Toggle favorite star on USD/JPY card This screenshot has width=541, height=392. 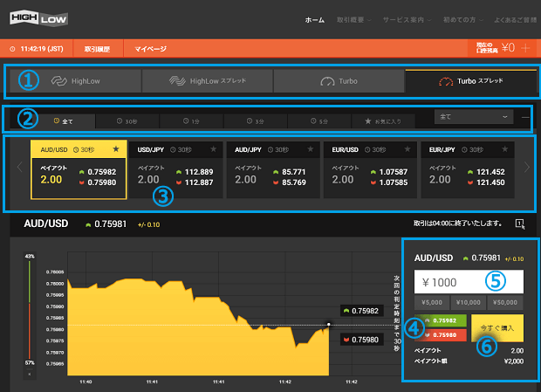pos(213,149)
